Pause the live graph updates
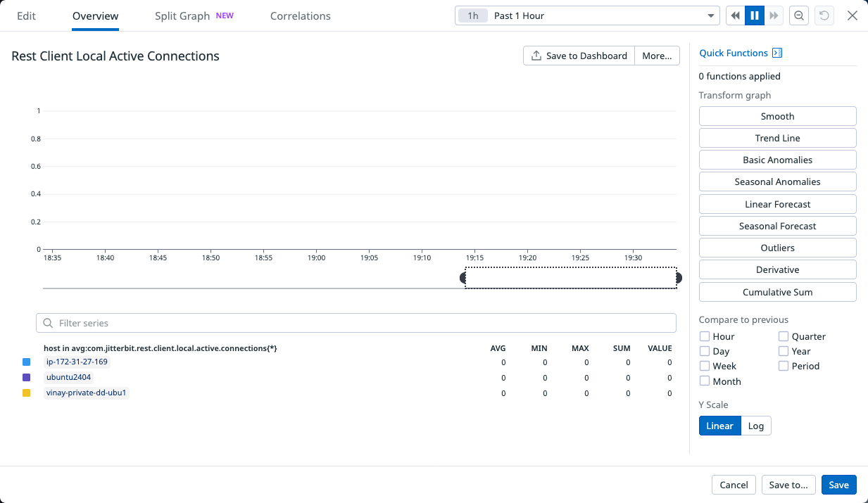This screenshot has width=868, height=503. point(754,15)
